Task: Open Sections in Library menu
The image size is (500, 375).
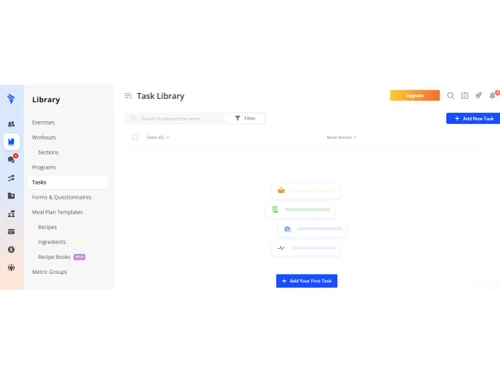Action: (x=48, y=152)
